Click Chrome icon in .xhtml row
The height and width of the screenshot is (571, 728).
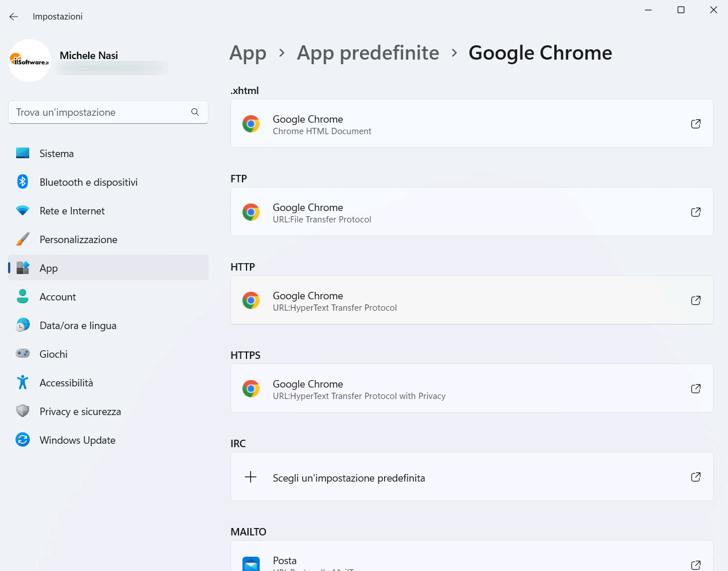251,124
